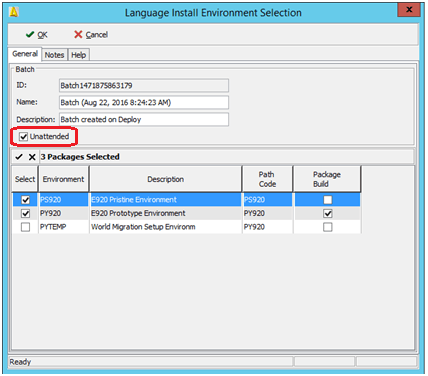428x376 pixels.
Task: Click the application icon in title bar
Action: tap(14, 13)
